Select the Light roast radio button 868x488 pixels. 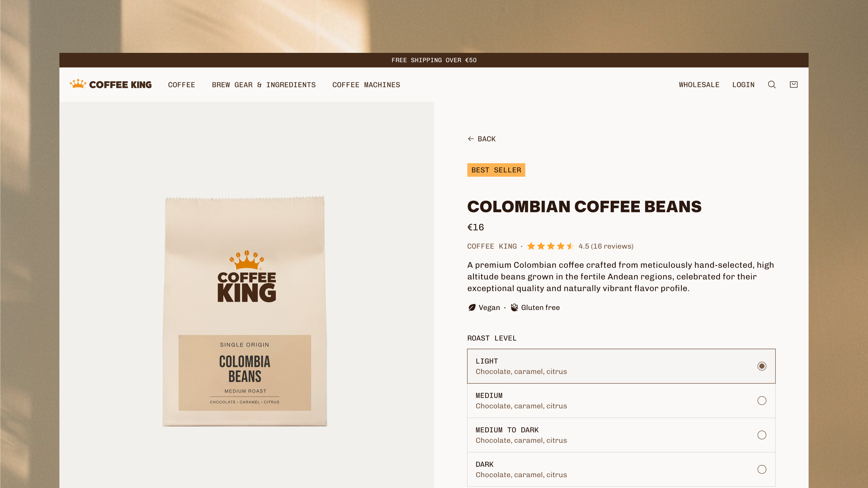coord(762,366)
